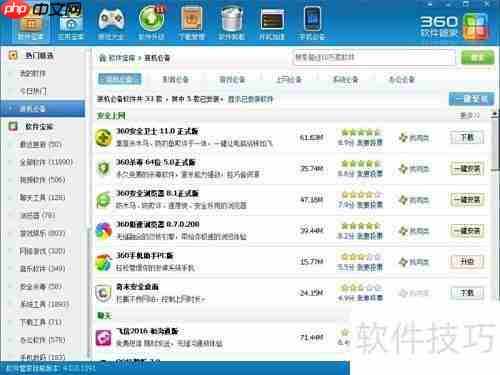
Task: Click pinwheel icon in 360安全卫士 row
Action: pos(403,137)
